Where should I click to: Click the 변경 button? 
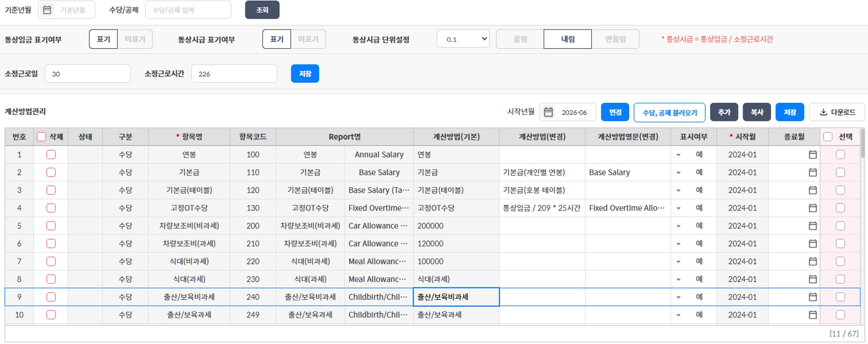coord(615,112)
